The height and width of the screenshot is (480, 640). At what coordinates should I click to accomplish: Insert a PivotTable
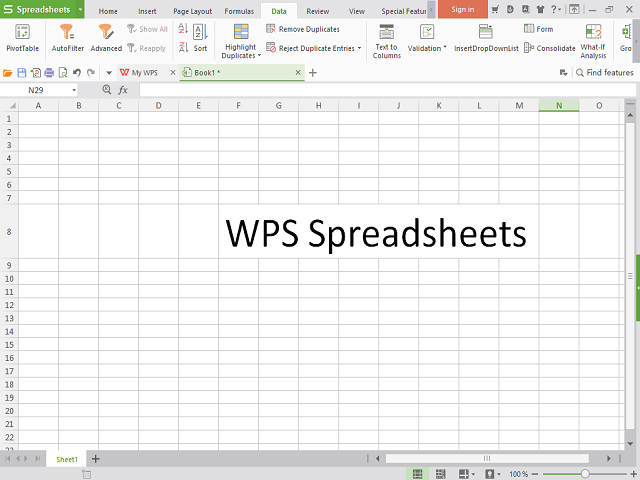coord(22,38)
